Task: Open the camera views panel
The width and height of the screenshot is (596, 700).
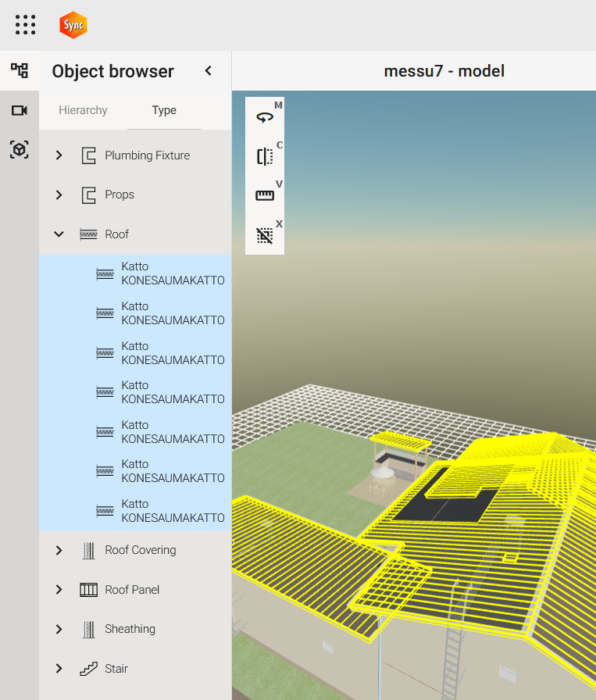Action: 20,110
